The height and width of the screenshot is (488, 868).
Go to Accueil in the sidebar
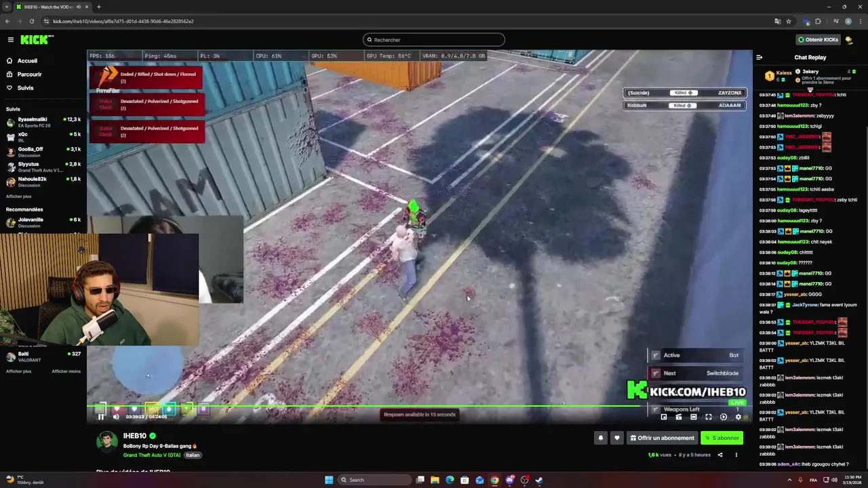coord(27,61)
